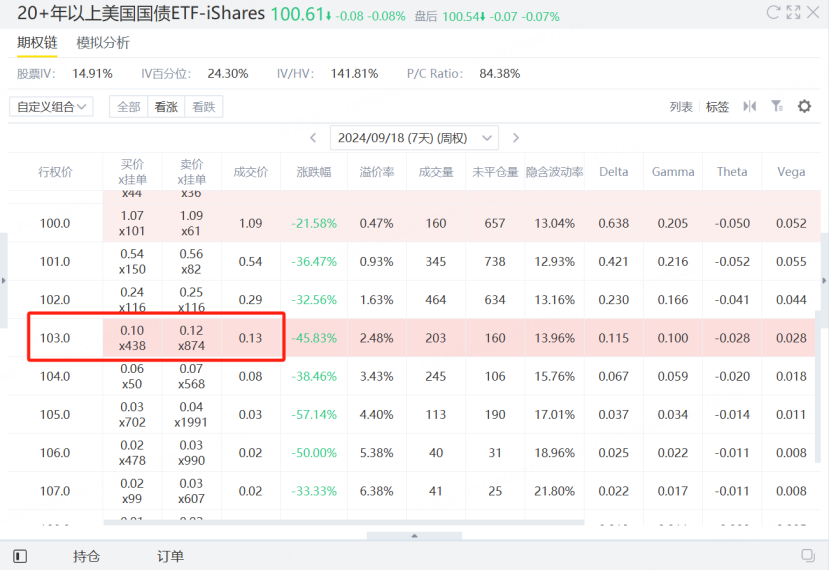Click the horizontal scrollbar under the table
The width and height of the screenshot is (830, 570).
point(344,522)
